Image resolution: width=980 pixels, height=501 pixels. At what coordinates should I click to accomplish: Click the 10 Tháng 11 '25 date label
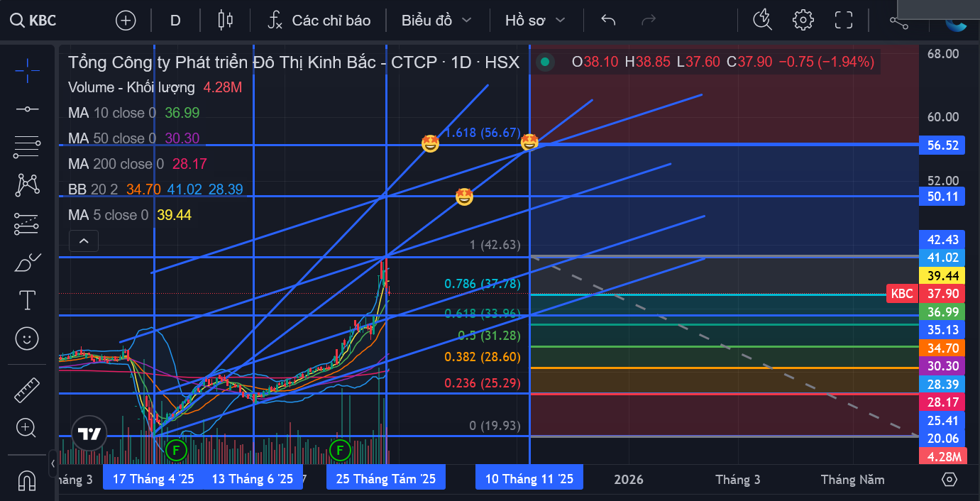coord(529,479)
